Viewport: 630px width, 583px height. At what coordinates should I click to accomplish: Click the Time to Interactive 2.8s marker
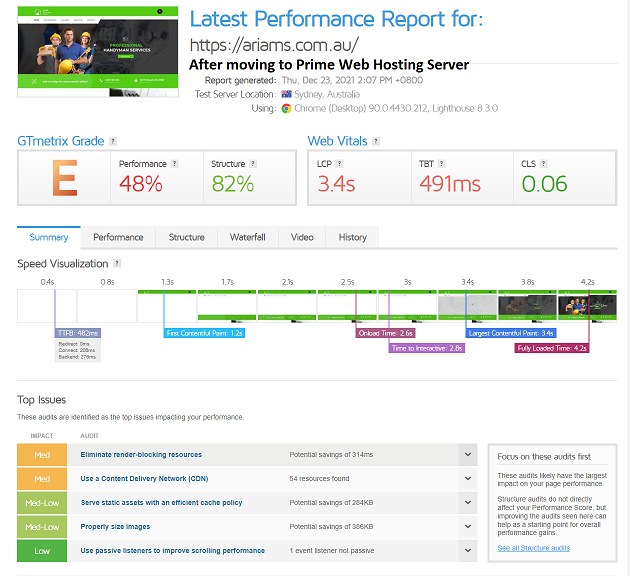pyautogui.click(x=427, y=348)
